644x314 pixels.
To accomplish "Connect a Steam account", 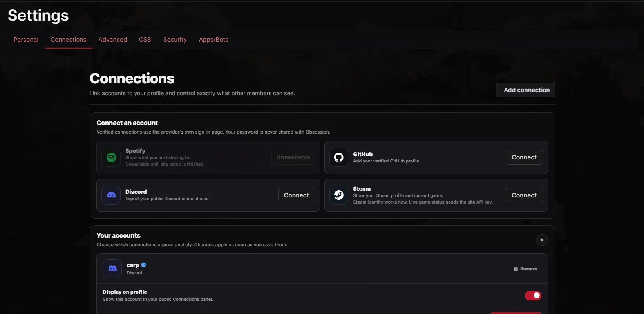I will point(524,195).
